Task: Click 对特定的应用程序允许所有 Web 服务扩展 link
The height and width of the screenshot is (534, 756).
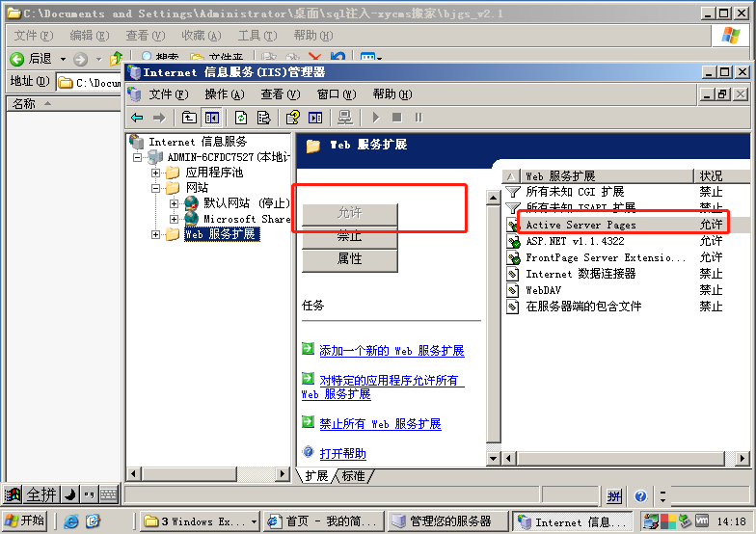Action: [383, 387]
